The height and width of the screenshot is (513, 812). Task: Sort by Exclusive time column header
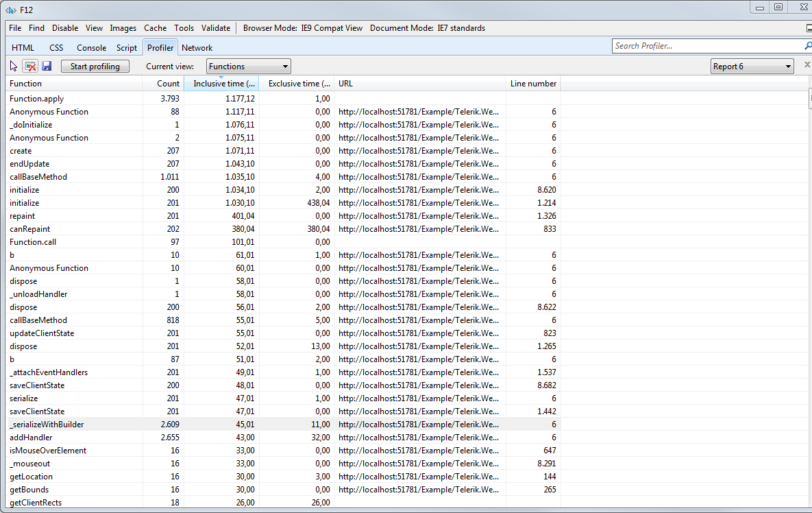pos(296,84)
